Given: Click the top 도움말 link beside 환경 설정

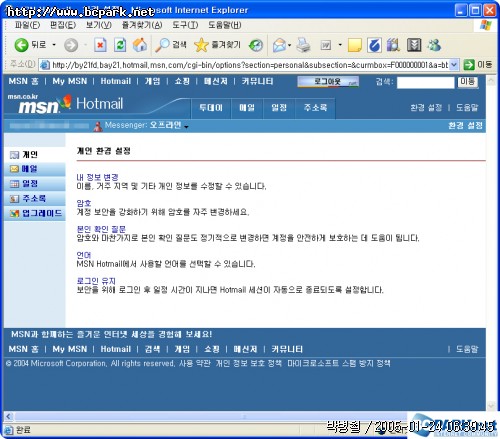Looking at the screenshot, I should [x=467, y=108].
